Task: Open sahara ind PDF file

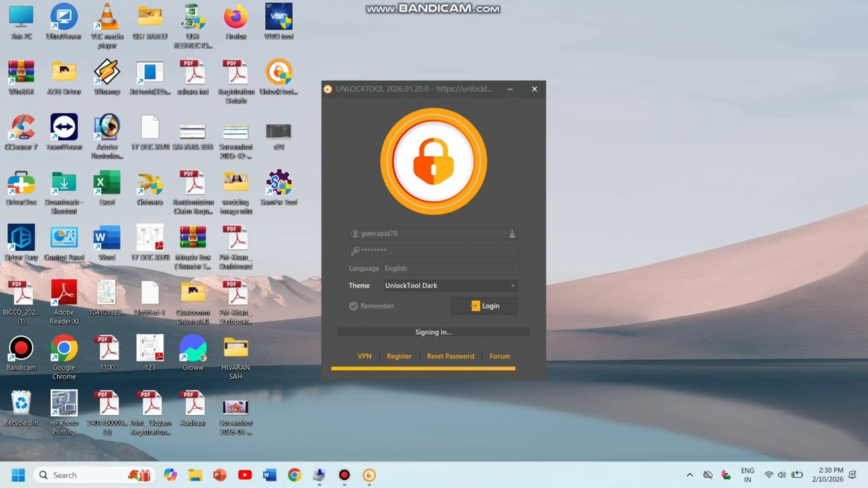Action: [x=193, y=77]
